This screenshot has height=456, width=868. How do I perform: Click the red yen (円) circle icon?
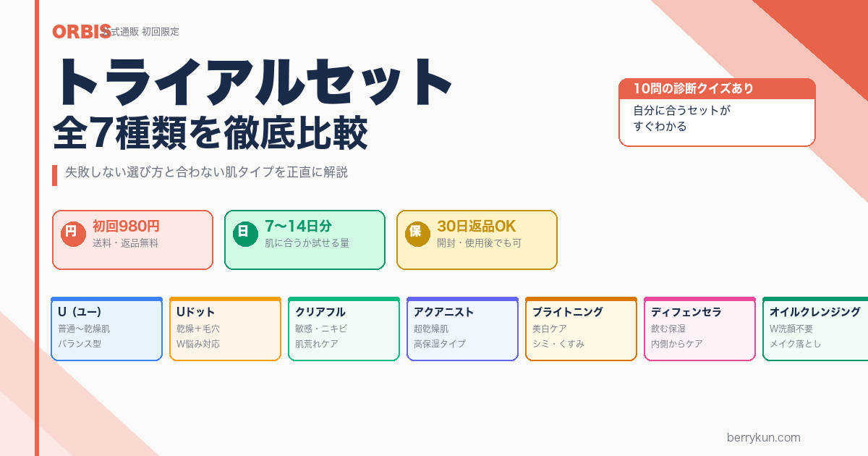[x=71, y=232]
